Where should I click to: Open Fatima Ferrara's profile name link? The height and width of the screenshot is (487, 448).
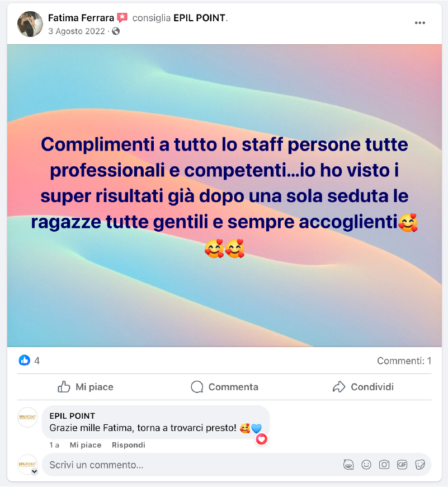click(x=81, y=18)
